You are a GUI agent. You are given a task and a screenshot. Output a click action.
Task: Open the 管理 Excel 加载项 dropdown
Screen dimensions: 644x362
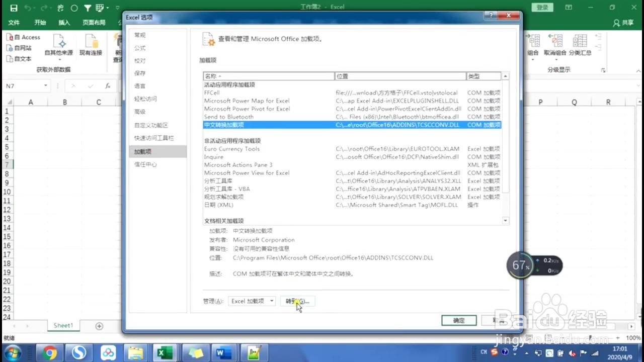pyautogui.click(x=252, y=301)
